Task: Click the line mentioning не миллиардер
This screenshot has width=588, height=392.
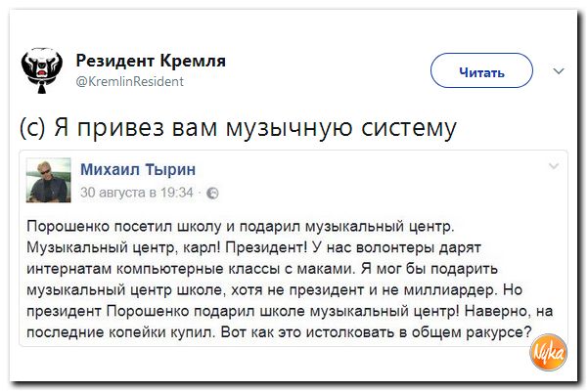Action: pos(275,290)
